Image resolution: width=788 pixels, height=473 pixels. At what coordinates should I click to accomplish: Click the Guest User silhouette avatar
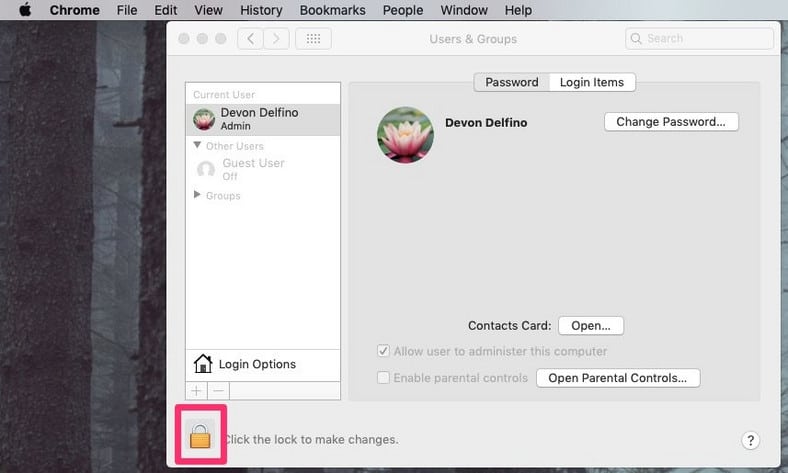(x=206, y=169)
